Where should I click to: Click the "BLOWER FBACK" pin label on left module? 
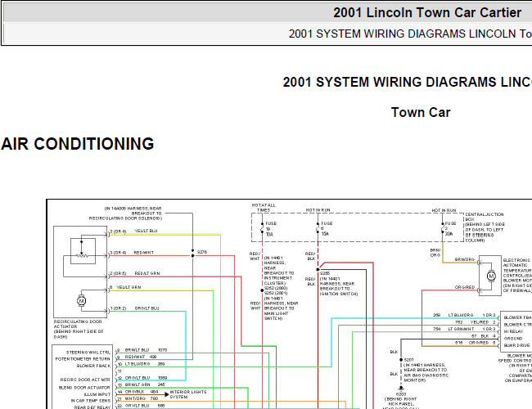[x=93, y=366]
